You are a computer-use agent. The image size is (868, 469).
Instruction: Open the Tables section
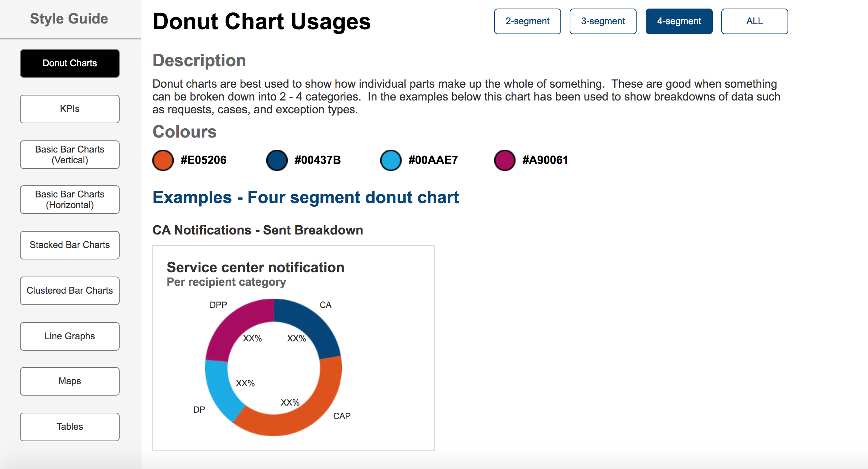[70, 427]
